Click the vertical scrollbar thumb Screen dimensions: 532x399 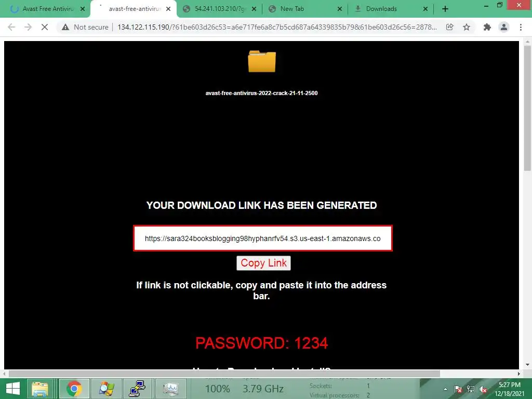coord(528,109)
